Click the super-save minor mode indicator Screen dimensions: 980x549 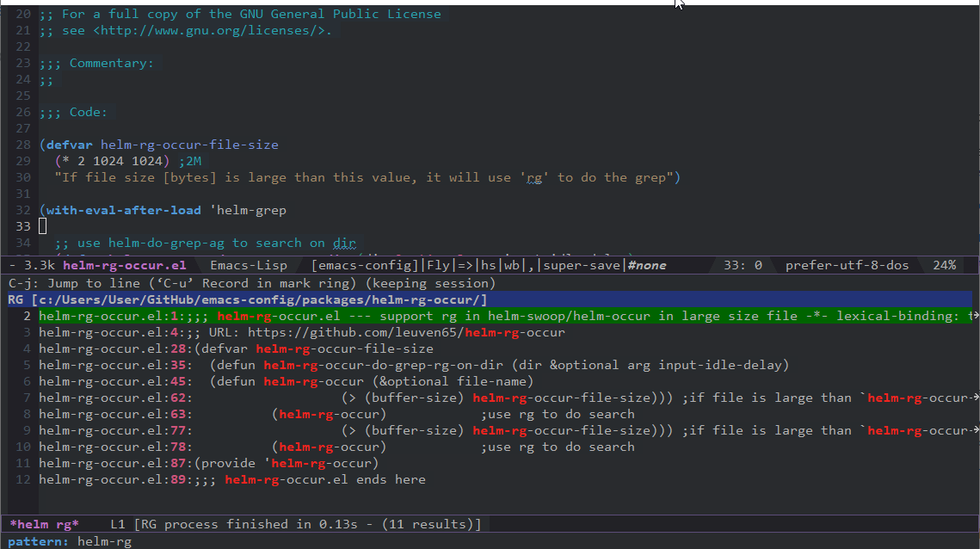(x=582, y=265)
